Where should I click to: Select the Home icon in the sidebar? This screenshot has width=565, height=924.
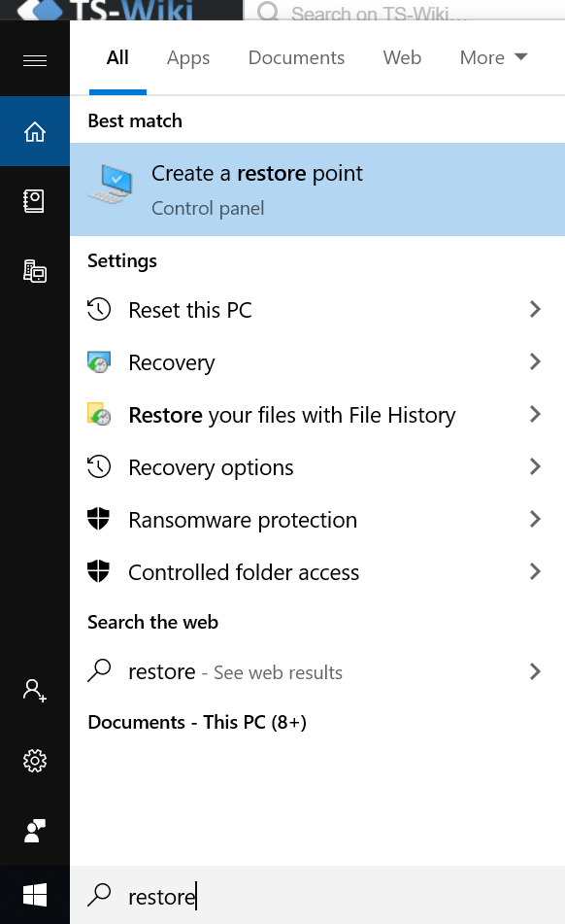coord(35,131)
